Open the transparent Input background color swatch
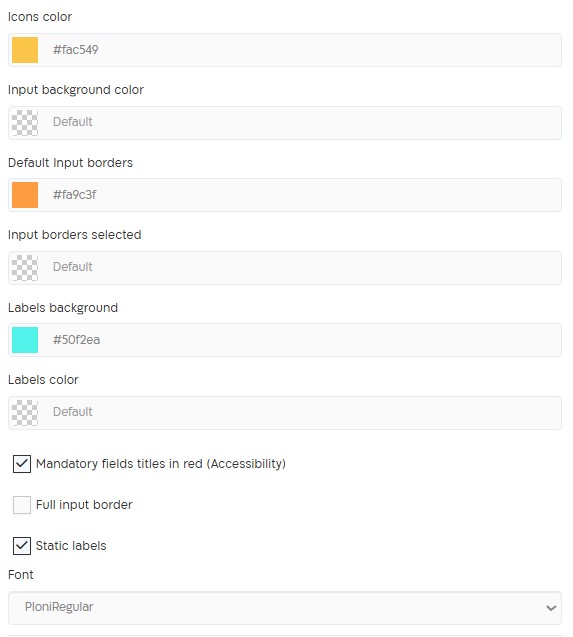 25,123
